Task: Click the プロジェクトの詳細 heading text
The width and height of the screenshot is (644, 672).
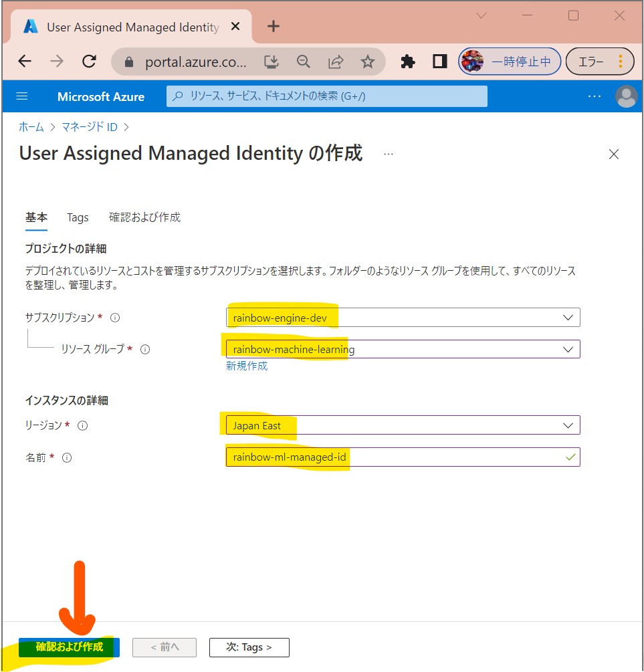Action: tap(66, 249)
